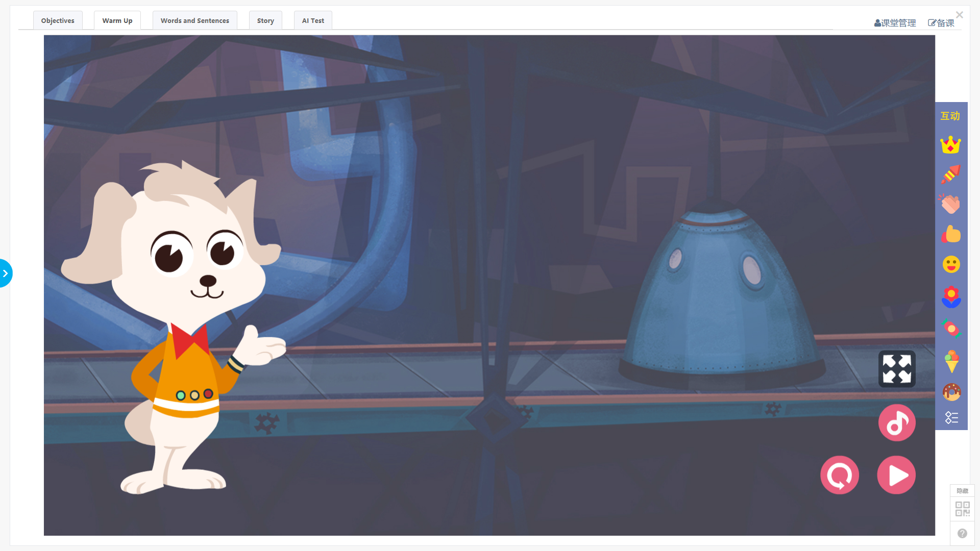The height and width of the screenshot is (551, 980).
Task: Show the QR code icon
Action: click(x=962, y=509)
